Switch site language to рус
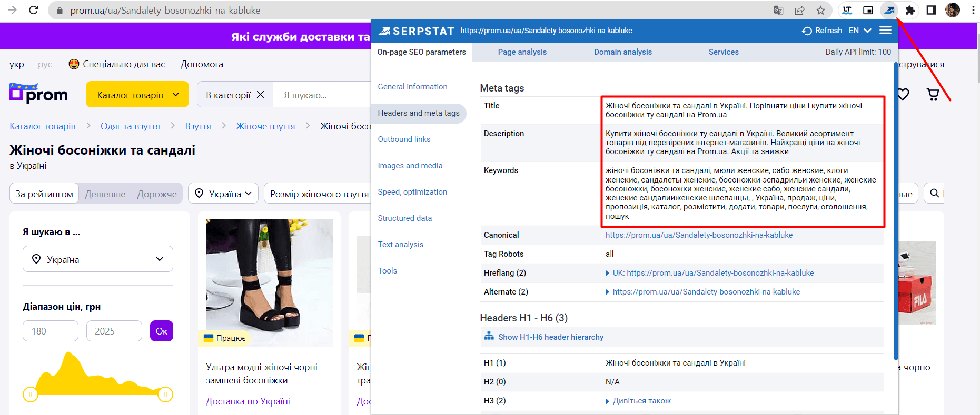 point(45,64)
